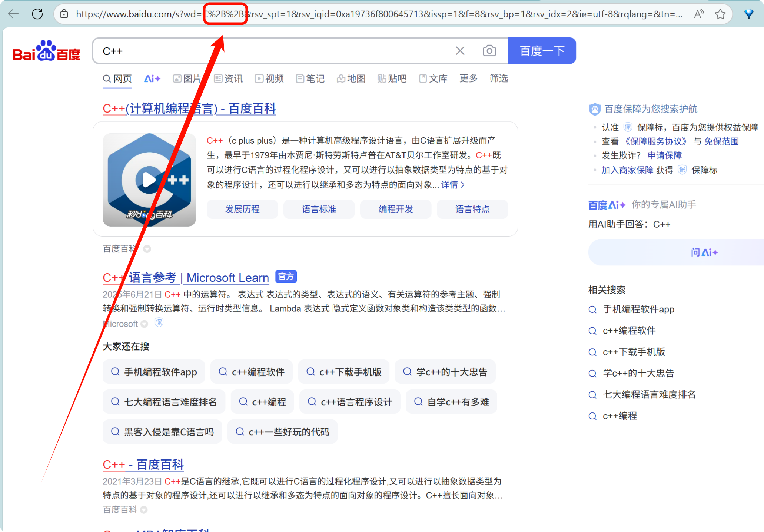764x532 pixels.
Task: Reload the page with refresh icon
Action: pos(37,14)
